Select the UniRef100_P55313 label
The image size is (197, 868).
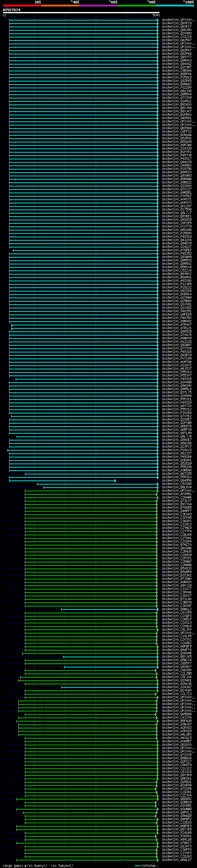[177, 372]
